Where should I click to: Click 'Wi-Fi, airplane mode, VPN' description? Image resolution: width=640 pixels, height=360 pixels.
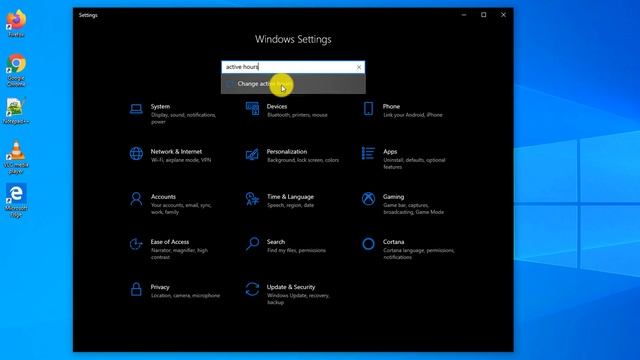click(181, 160)
